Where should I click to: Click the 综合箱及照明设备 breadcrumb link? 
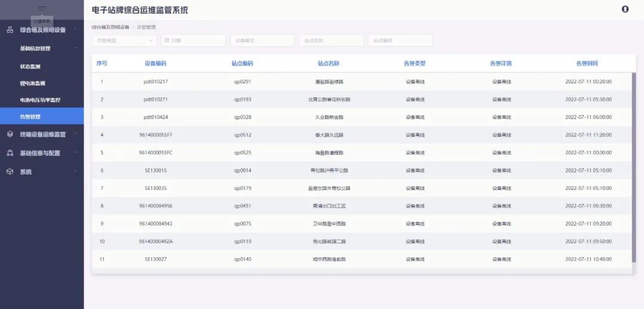coord(110,27)
